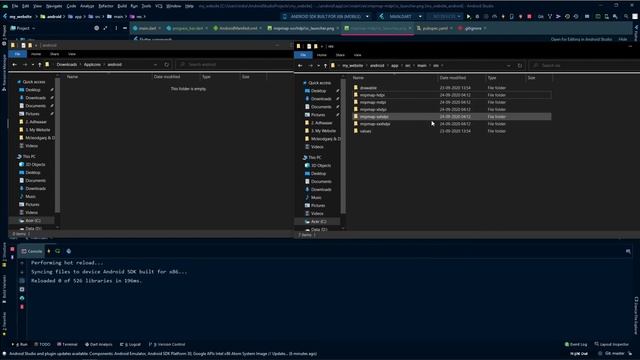
Task: Open the Refactor menu
Action: [x=106, y=6]
